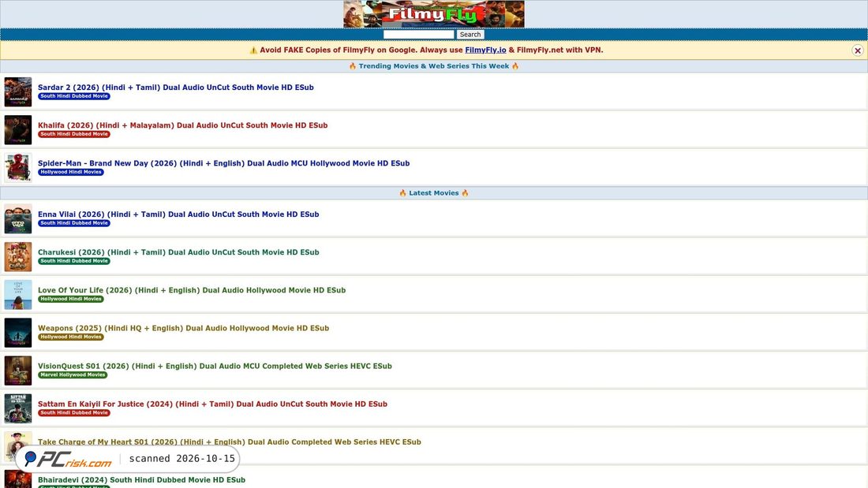The height and width of the screenshot is (488, 868).
Task: Click the Love Of Your Life poster thumbnail
Action: 18,294
